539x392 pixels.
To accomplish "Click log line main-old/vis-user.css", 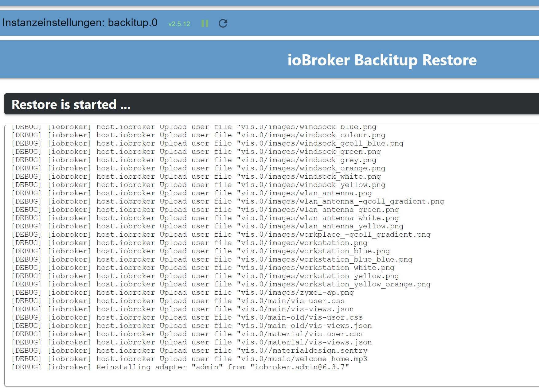I will click(x=187, y=317).
